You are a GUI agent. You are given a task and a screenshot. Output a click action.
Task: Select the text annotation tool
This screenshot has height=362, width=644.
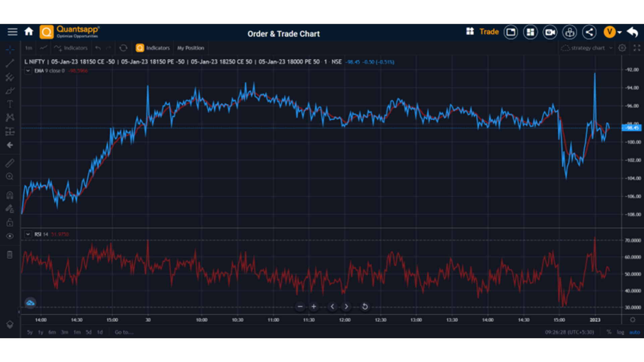(10, 104)
